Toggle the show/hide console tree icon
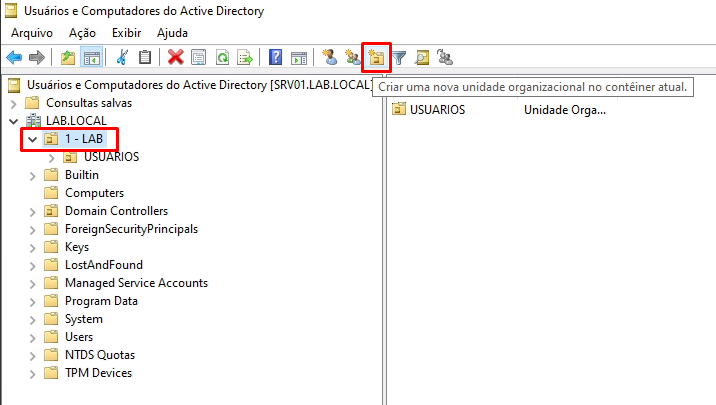The height and width of the screenshot is (405, 716). tap(90, 58)
